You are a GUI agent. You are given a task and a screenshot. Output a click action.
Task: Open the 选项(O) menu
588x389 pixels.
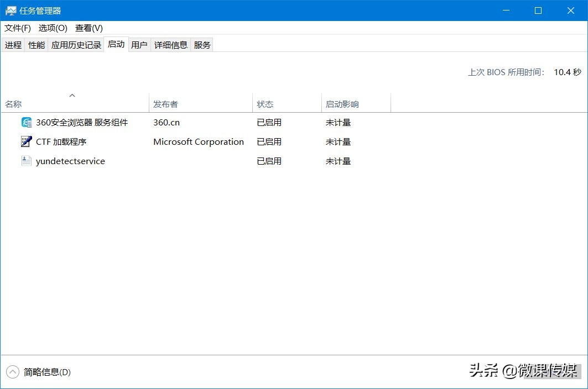click(x=53, y=28)
